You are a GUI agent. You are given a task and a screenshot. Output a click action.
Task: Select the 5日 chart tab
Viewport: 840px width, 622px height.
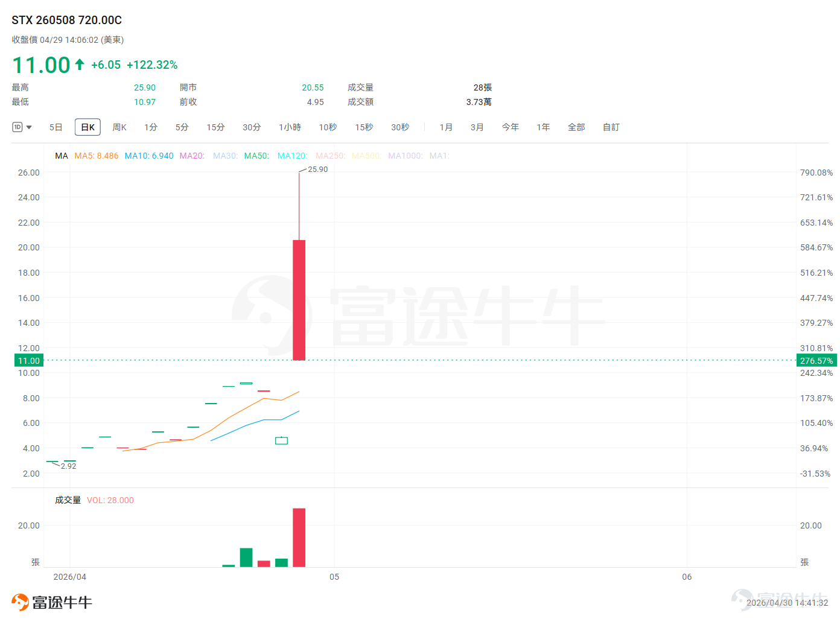click(x=56, y=127)
